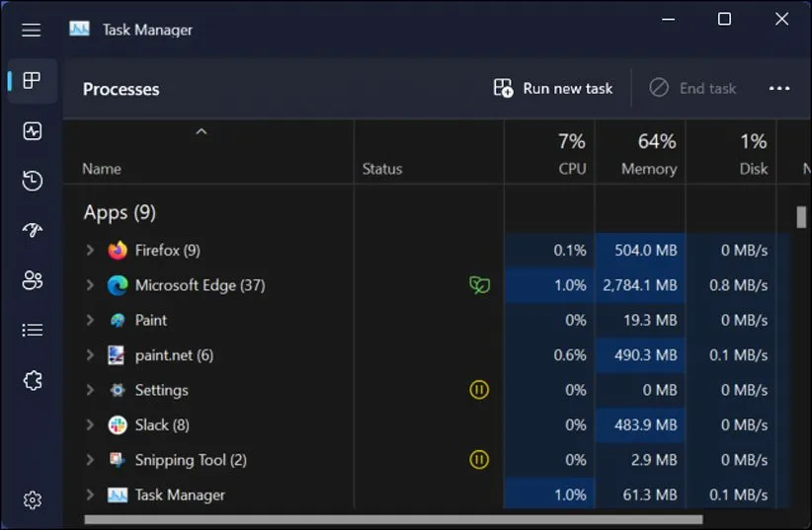Open the Performance page in sidebar
Viewport: 812px width, 530px height.
click(32, 131)
